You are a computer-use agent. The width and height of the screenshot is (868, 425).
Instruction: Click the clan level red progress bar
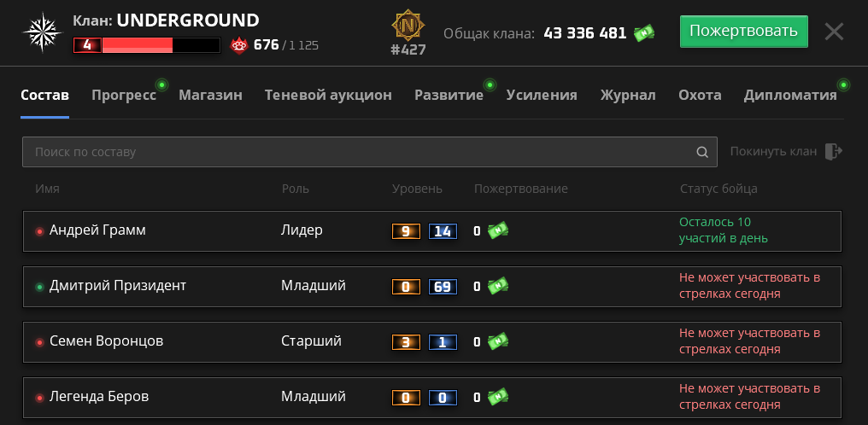(x=147, y=44)
